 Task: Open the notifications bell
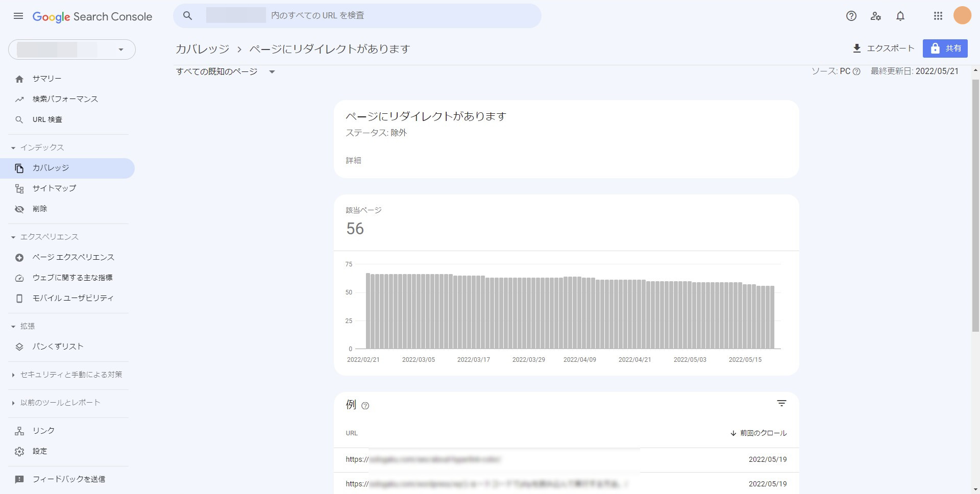coord(900,16)
